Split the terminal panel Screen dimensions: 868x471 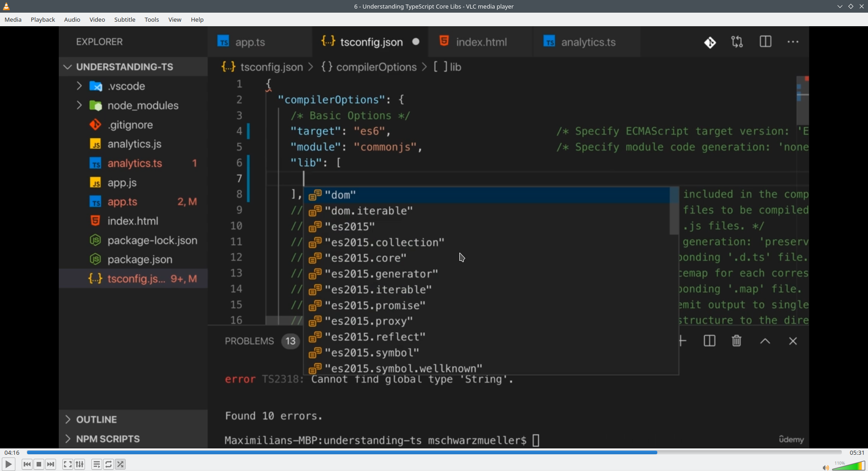coord(710,341)
